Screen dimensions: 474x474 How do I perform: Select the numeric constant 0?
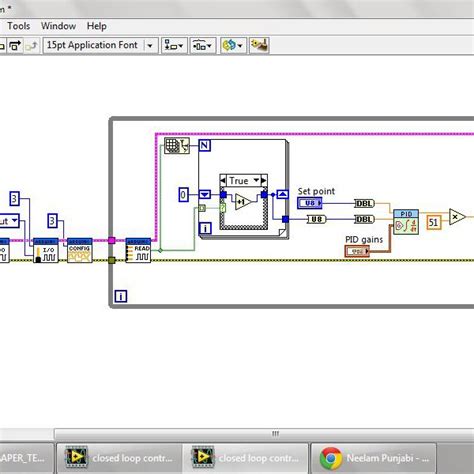point(183,195)
